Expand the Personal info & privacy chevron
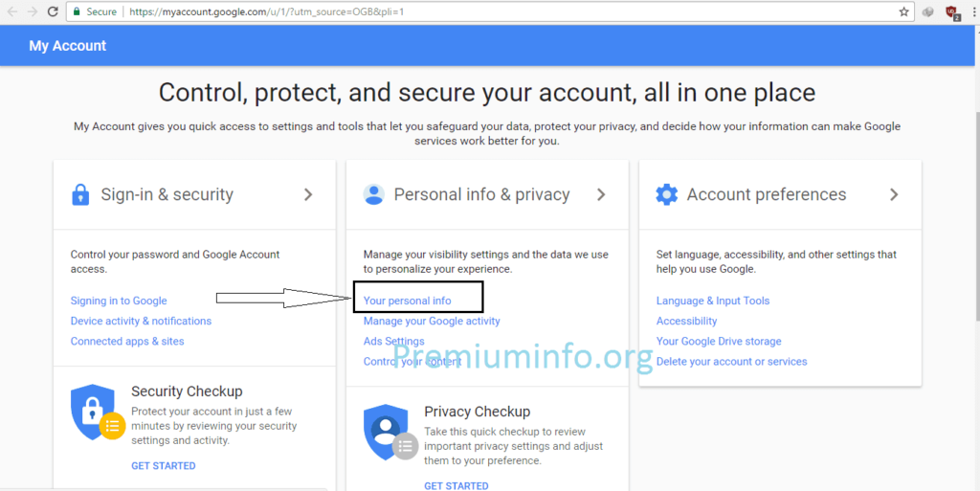 (601, 194)
